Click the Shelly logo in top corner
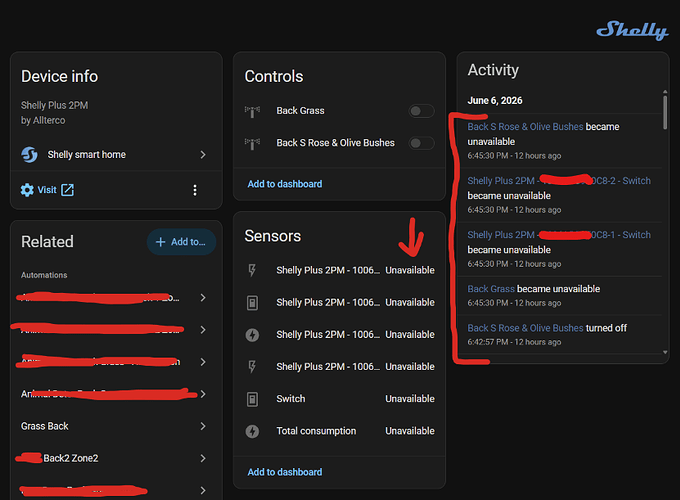680x500 pixels. 632,30
